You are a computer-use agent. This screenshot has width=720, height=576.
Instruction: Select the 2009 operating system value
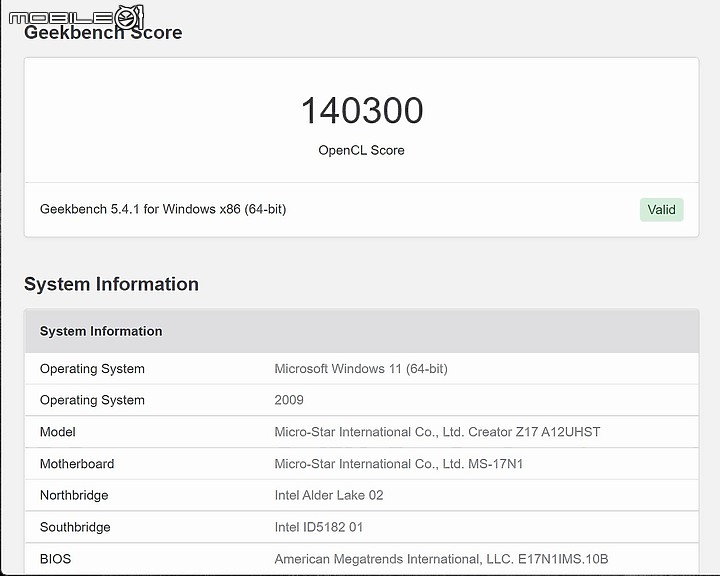tap(289, 400)
